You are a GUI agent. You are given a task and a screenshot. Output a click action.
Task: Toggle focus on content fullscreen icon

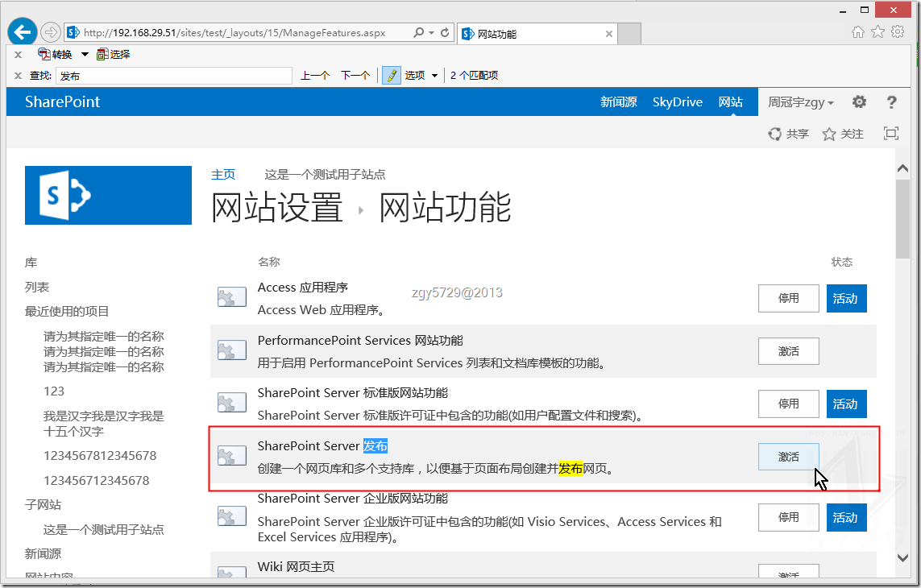tap(891, 134)
